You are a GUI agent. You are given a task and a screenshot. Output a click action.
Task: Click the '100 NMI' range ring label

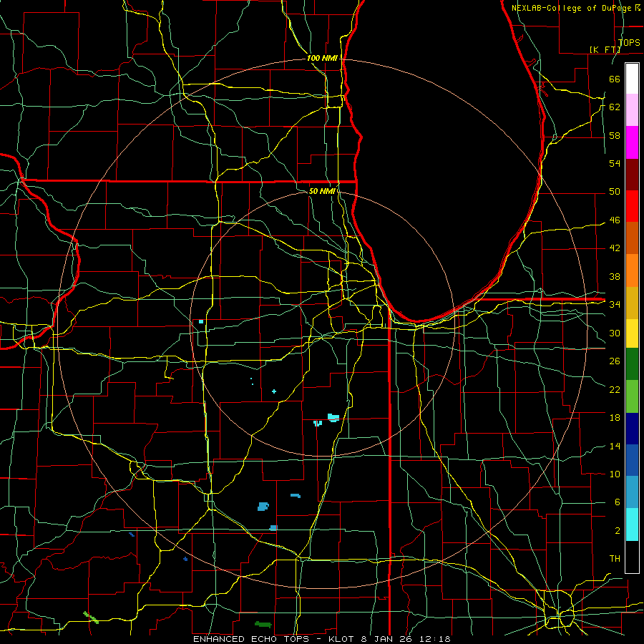pyautogui.click(x=323, y=59)
